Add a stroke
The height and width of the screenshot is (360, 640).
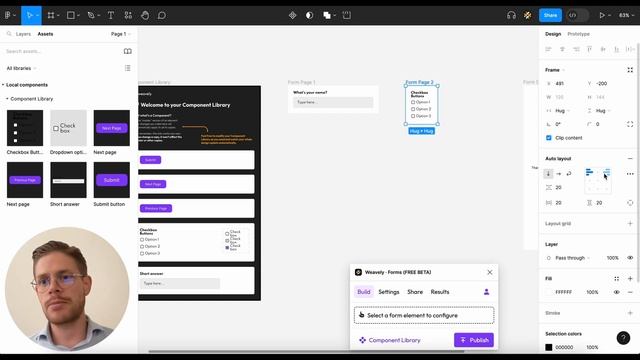(630, 313)
